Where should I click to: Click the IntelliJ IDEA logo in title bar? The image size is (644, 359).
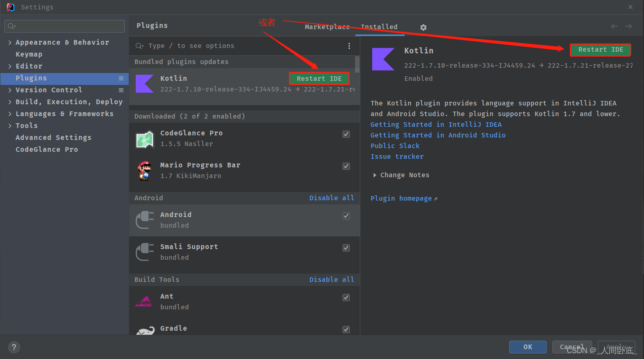tap(11, 7)
